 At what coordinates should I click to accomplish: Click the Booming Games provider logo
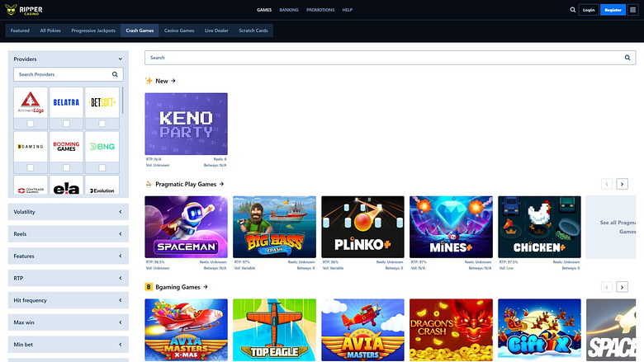(66, 147)
